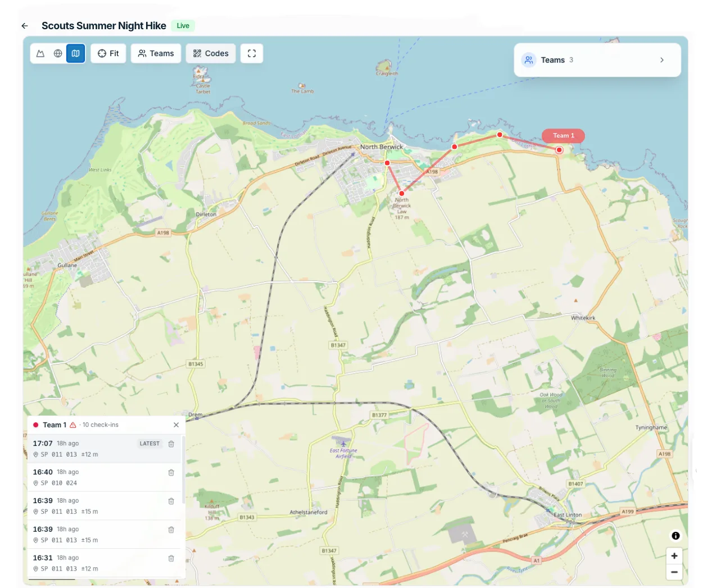The image size is (707, 588).
Task: Select the terrain map style icon
Action: [40, 53]
